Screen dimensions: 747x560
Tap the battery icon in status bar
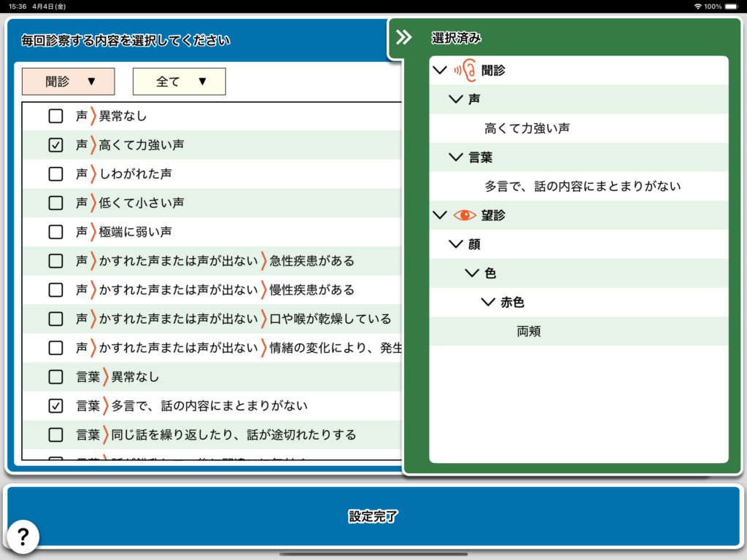click(732, 6)
